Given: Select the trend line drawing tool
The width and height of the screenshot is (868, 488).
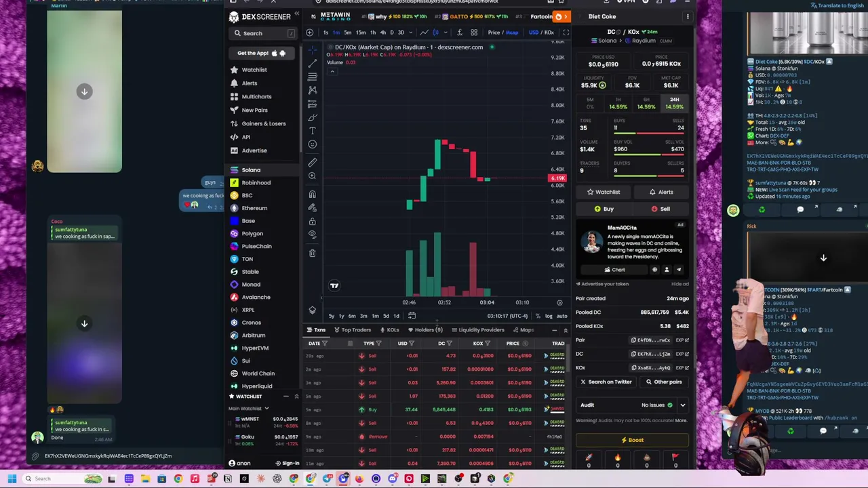Looking at the screenshot, I should [x=312, y=63].
